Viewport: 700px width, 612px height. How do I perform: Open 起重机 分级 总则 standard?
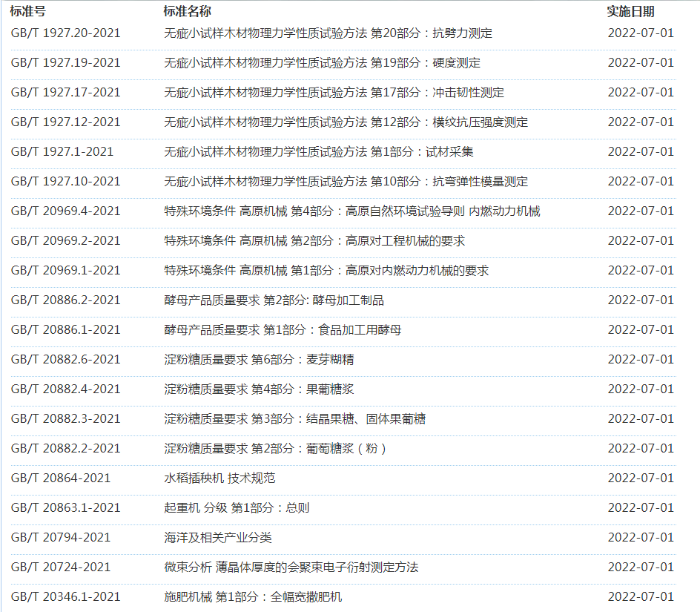tap(237, 507)
